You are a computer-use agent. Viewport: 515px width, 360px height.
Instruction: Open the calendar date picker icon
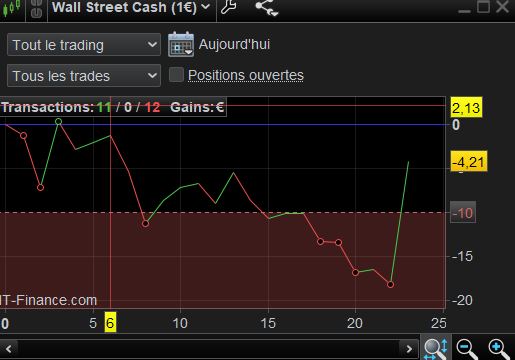(181, 44)
